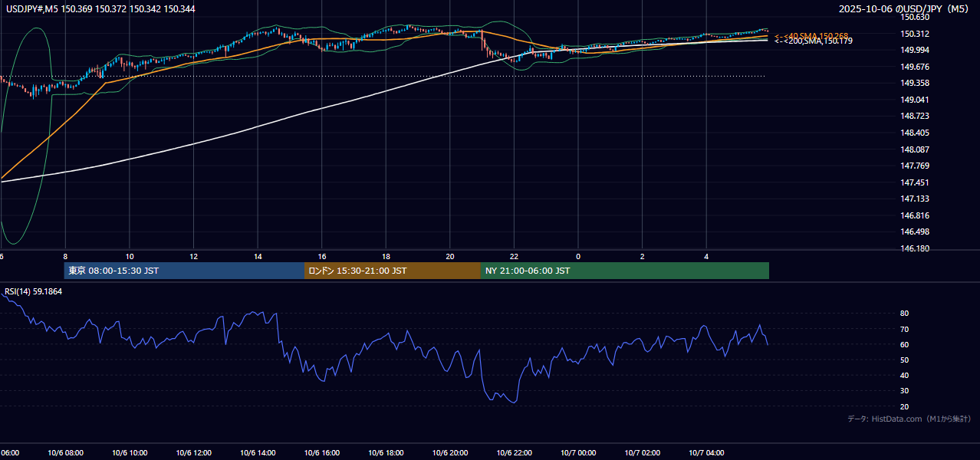
Task: Click the 40 SMA 150.268 label
Action: [x=811, y=36]
